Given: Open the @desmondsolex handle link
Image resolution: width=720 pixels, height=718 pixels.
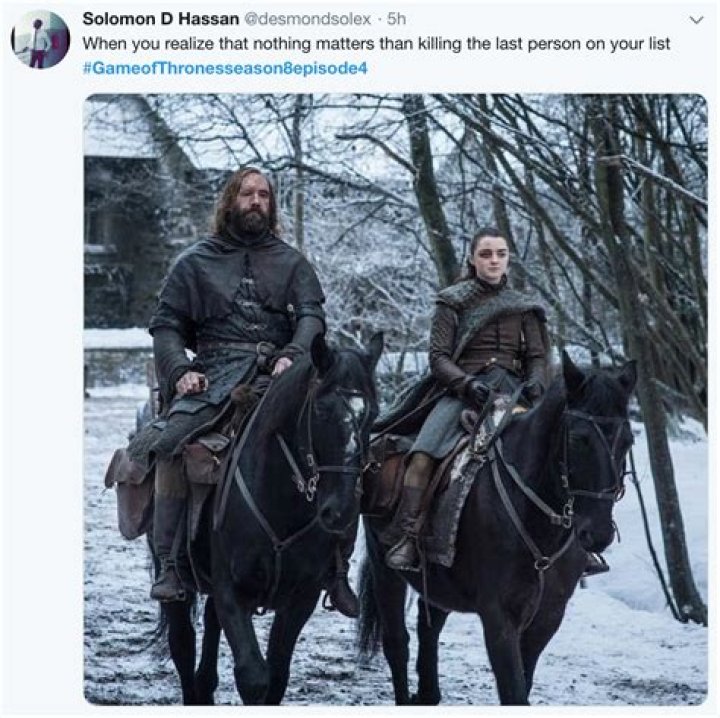Looking at the screenshot, I should 307,19.
